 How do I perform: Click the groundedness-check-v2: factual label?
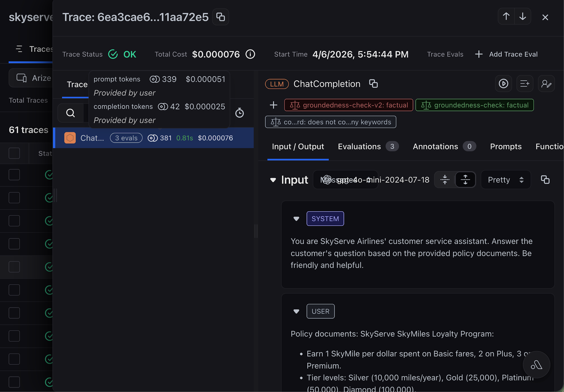pos(349,105)
